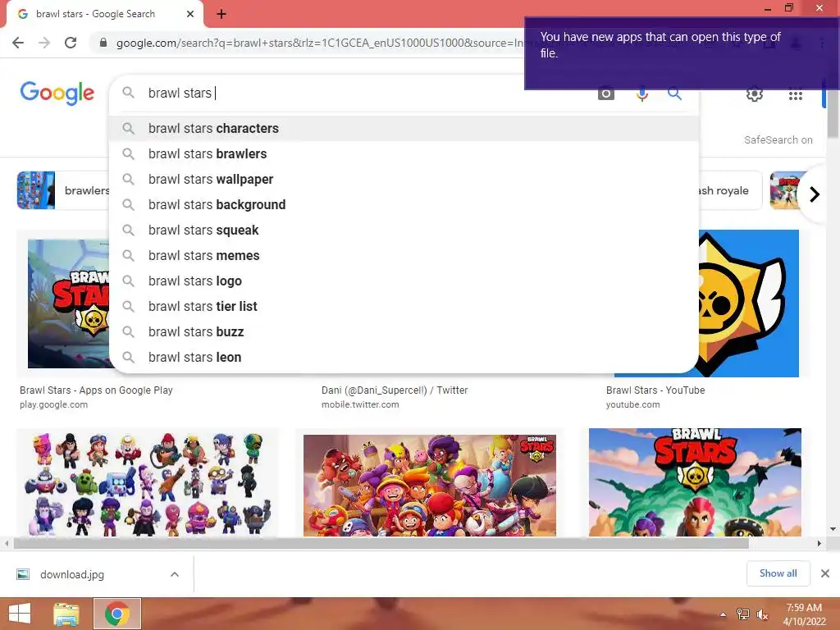The width and height of the screenshot is (840, 630).
Task: Choose suggestion brawl stars background
Action: (404, 204)
